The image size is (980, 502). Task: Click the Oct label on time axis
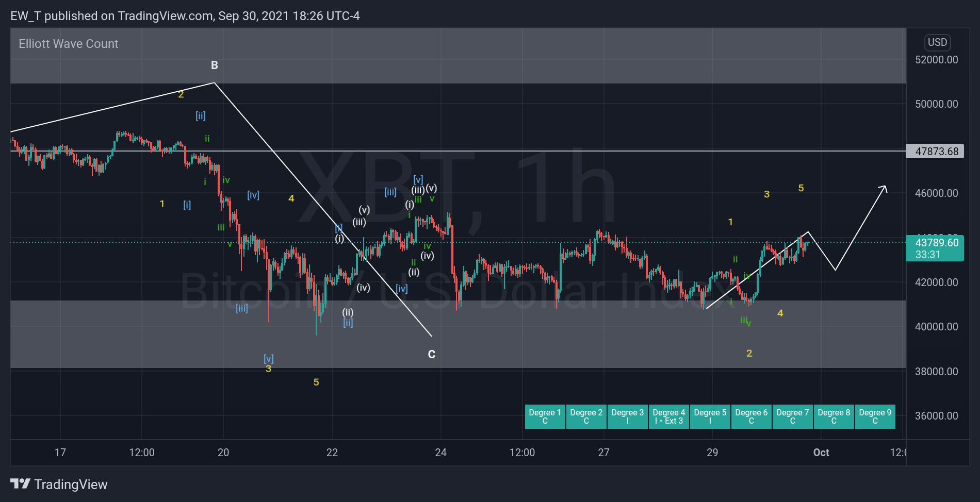(x=821, y=453)
